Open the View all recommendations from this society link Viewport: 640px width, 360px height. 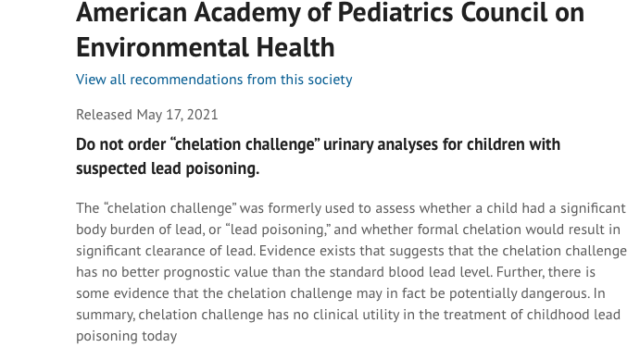click(214, 80)
